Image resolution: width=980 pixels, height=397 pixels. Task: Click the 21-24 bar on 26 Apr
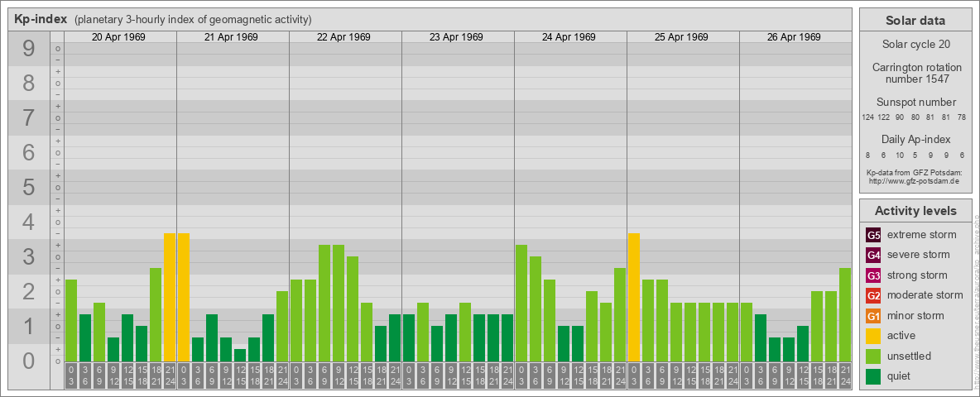[x=845, y=314]
